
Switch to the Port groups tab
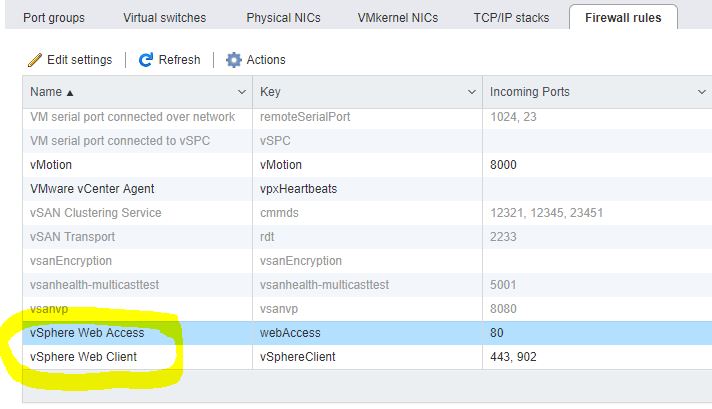[53, 18]
